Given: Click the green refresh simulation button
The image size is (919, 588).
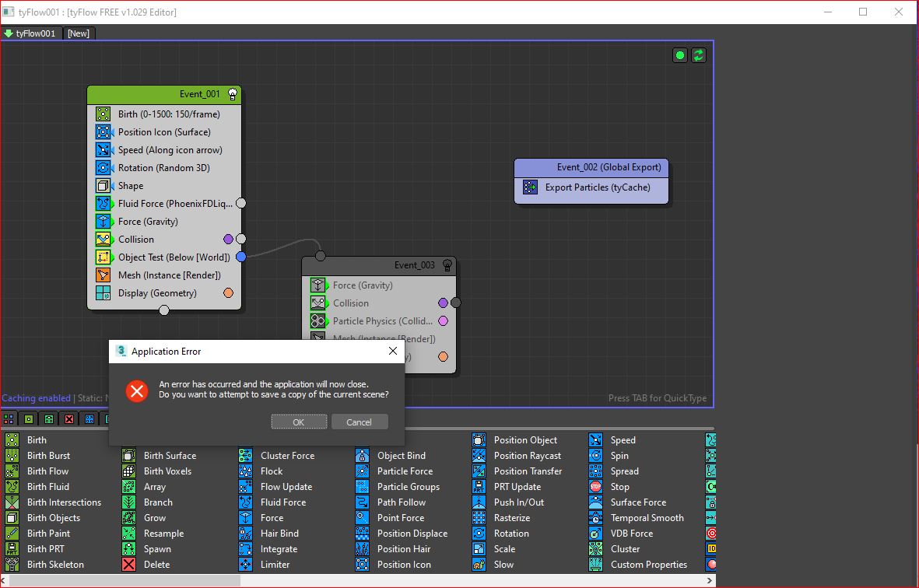Looking at the screenshot, I should point(699,55).
